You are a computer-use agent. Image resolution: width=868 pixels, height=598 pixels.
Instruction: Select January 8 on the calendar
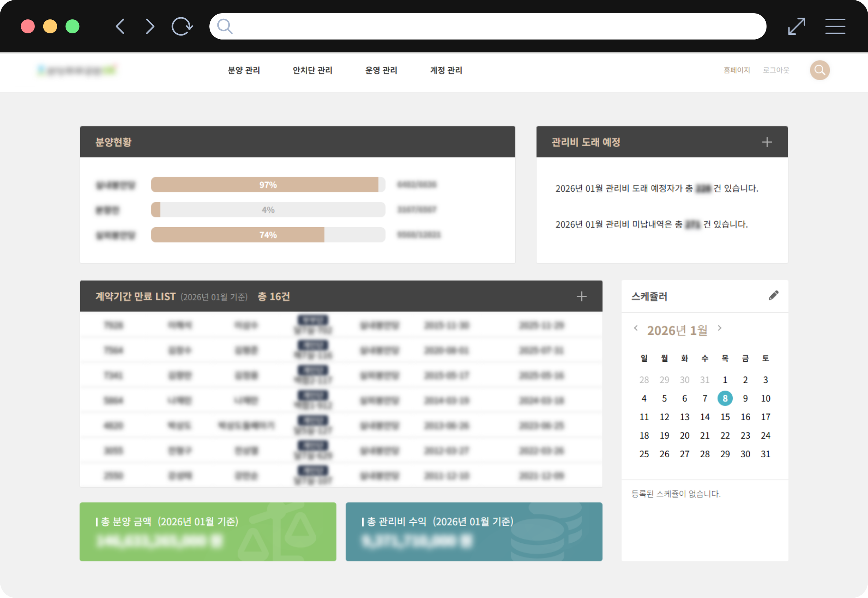(x=725, y=398)
